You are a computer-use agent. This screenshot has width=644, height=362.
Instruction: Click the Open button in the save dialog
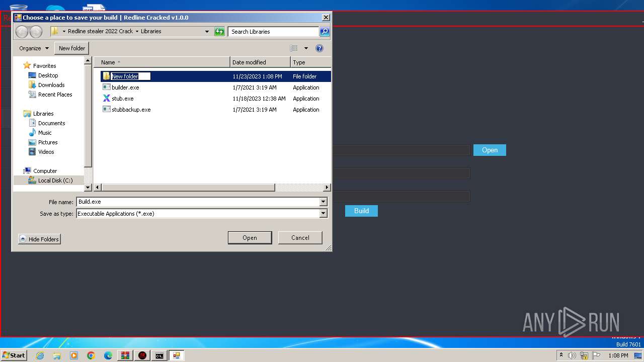(250, 238)
